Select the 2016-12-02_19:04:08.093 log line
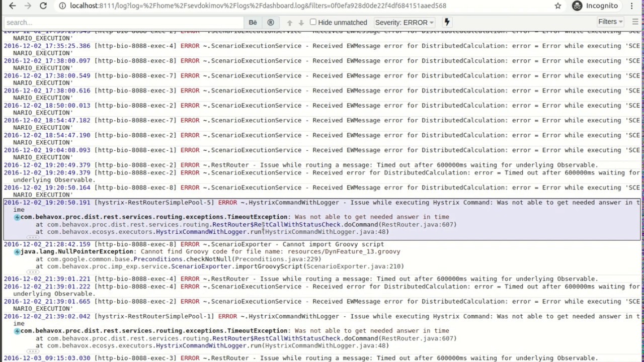The image size is (644, 362). pyautogui.click(x=322, y=154)
